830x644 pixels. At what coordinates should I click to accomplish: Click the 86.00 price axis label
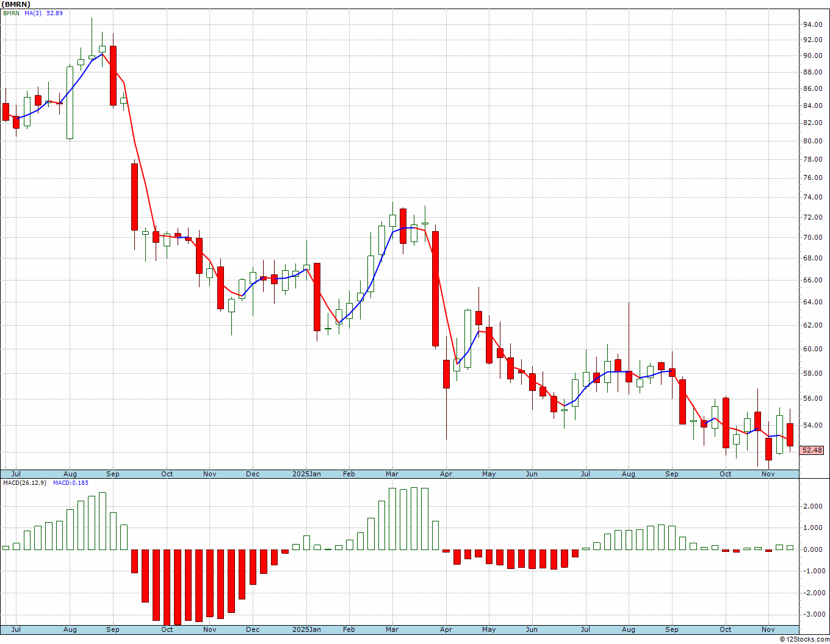(x=812, y=88)
